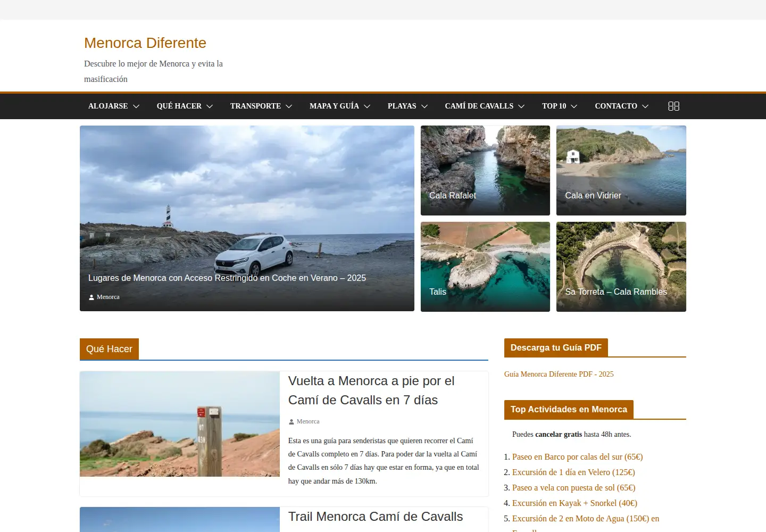The image size is (766, 532).
Task: Expand the TOP 10 menu chevron
Action: click(574, 106)
